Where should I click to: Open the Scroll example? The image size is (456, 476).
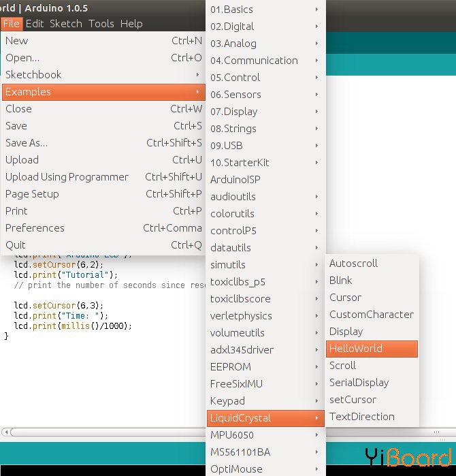click(x=372, y=366)
